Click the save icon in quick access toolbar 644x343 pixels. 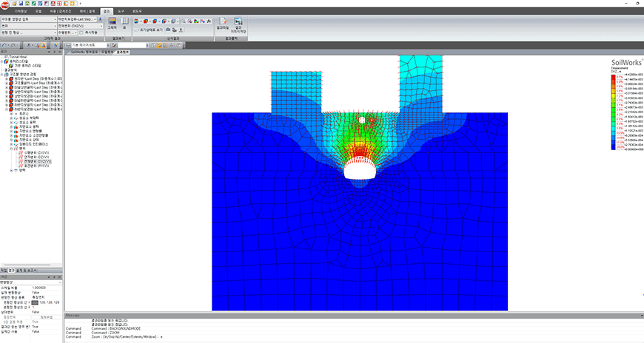[x=21, y=3]
